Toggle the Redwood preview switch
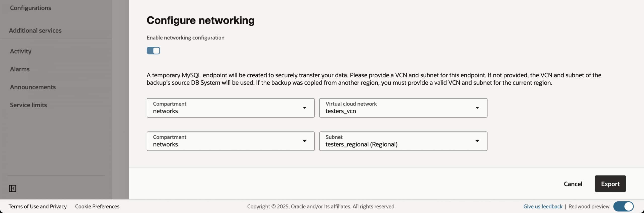The width and height of the screenshot is (644, 213). tap(623, 206)
